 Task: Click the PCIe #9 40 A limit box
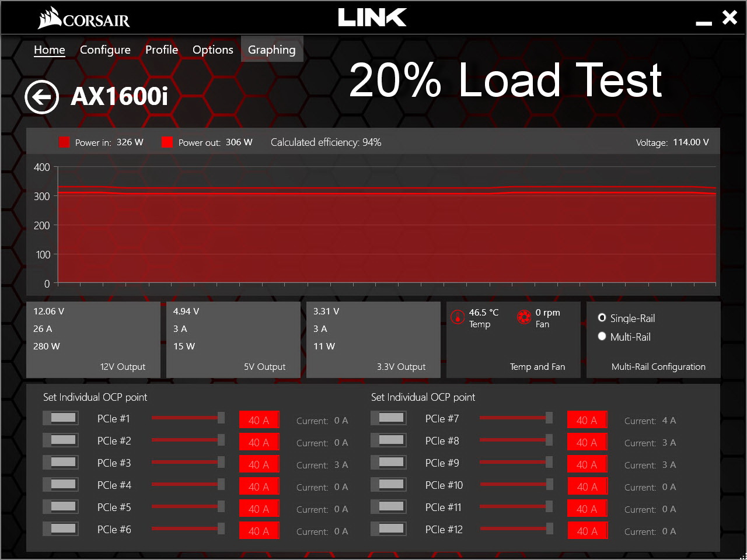587,464
